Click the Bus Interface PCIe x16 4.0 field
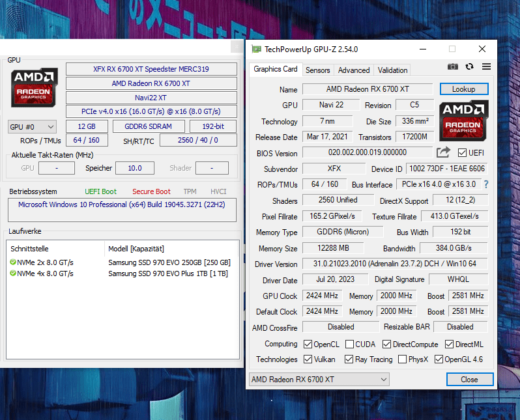 [x=439, y=184]
